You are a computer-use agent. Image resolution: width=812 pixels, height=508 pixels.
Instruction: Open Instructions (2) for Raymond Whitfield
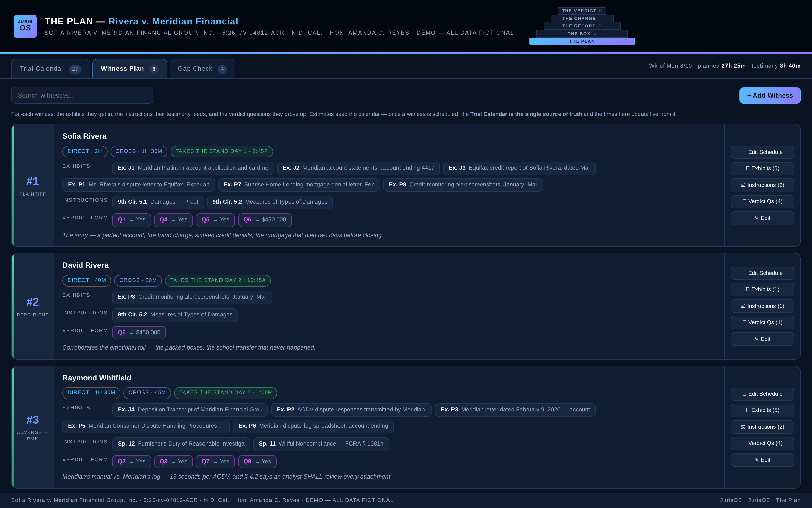[762, 427]
